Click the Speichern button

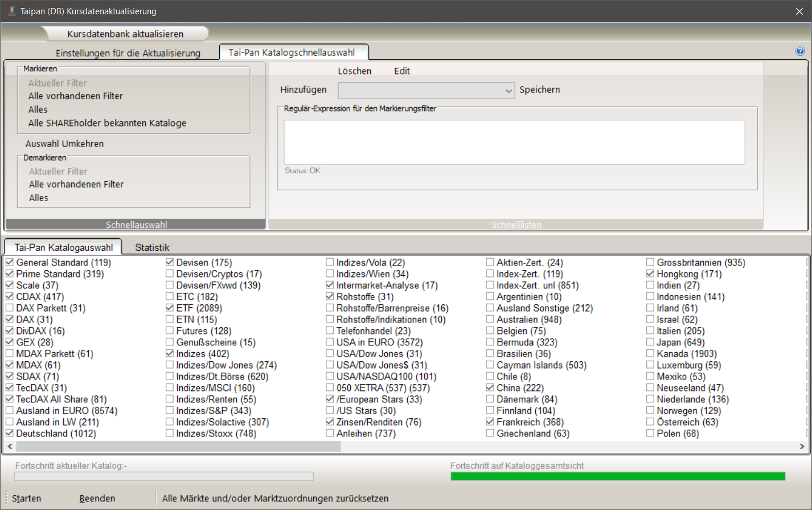click(x=540, y=90)
